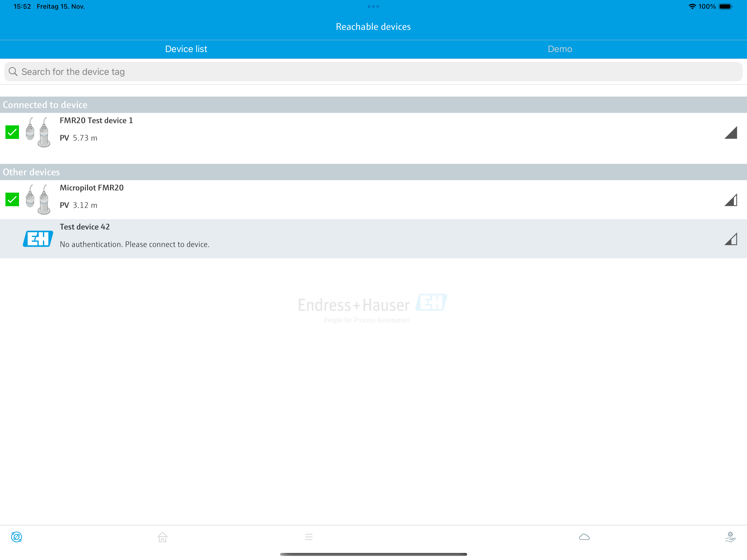Tap the device scan icon in bottom bar

(x=17, y=537)
